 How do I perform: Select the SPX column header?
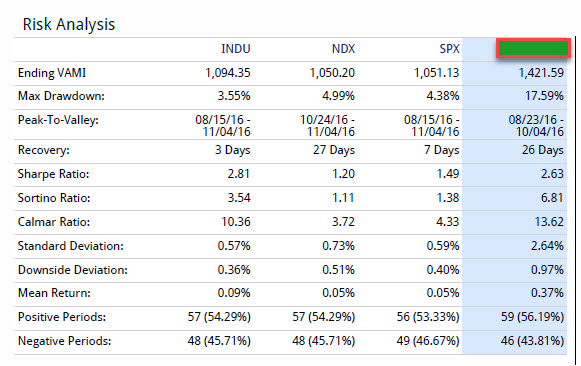[449, 49]
